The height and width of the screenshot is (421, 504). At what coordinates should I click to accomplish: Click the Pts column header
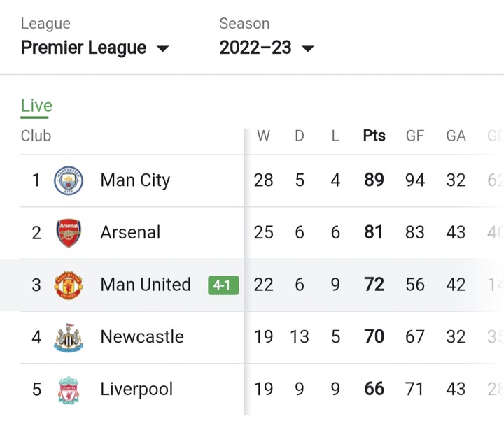click(374, 136)
